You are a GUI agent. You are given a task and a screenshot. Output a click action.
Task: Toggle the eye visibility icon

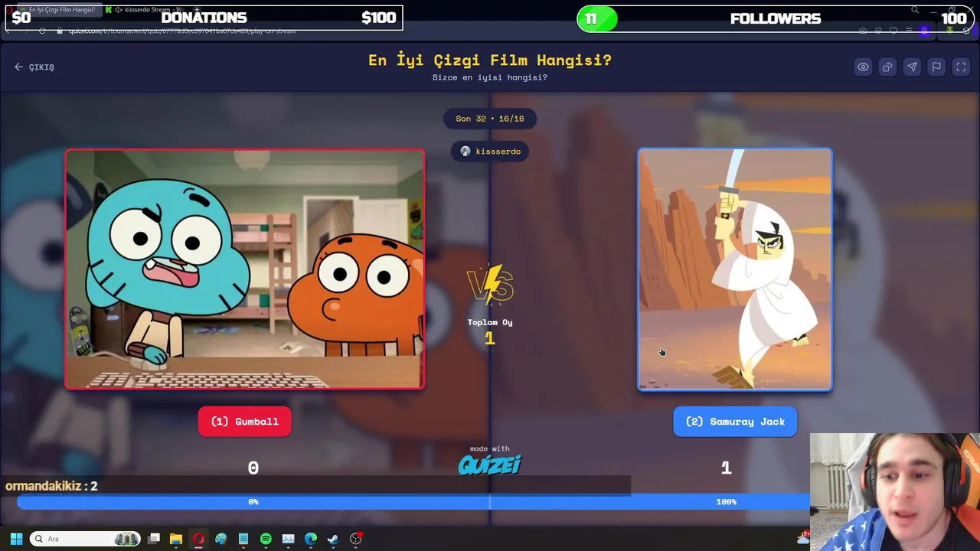click(863, 67)
